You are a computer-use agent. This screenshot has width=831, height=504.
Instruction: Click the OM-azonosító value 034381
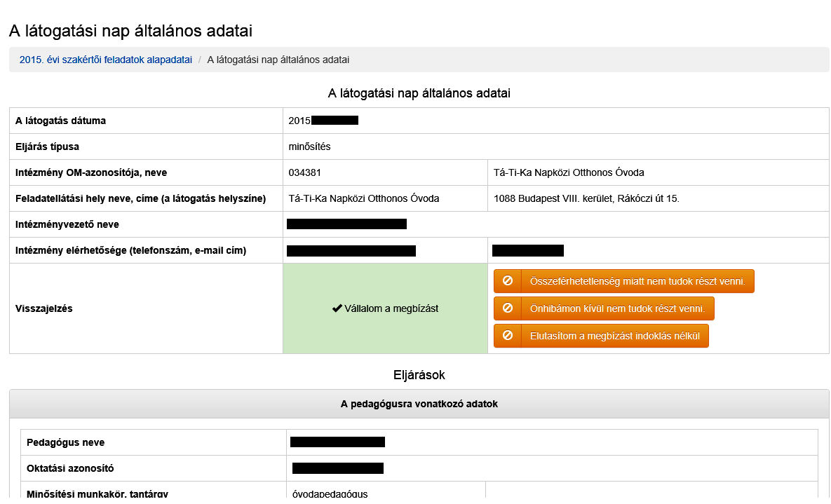click(305, 172)
